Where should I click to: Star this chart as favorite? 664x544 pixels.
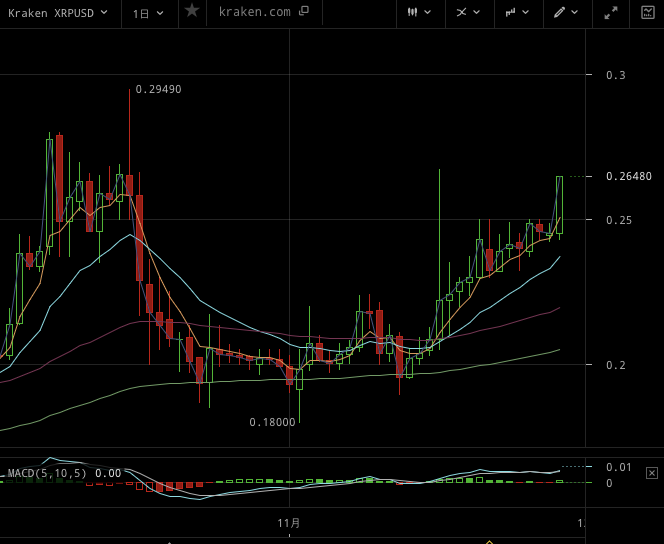click(192, 11)
